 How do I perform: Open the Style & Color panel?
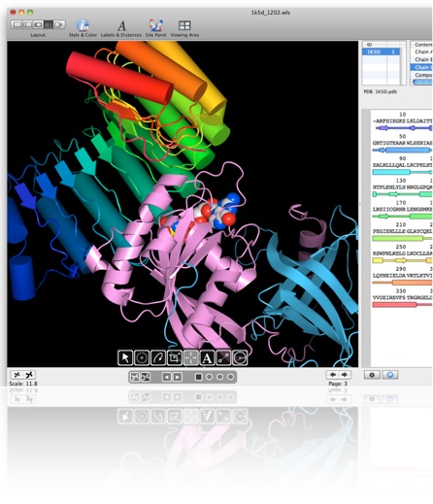83,28
